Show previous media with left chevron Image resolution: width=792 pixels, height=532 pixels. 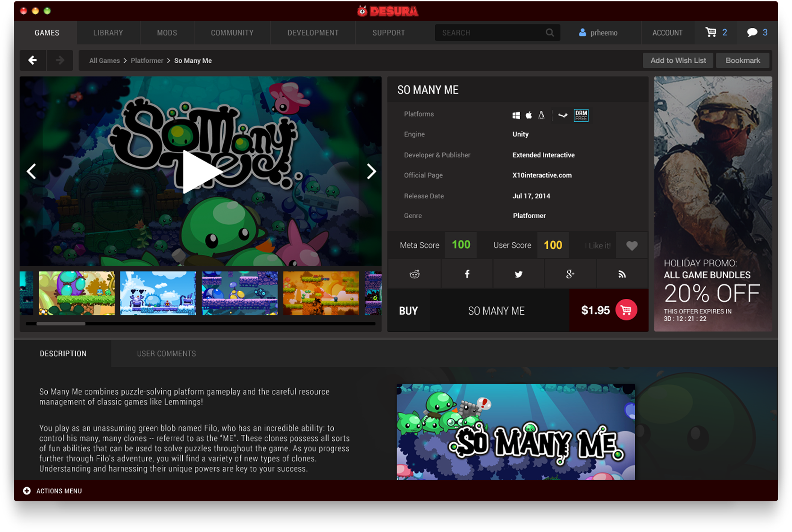click(32, 171)
